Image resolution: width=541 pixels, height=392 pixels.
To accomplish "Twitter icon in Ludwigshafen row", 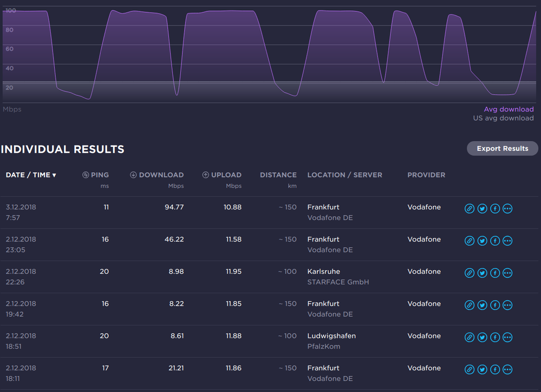I will pyautogui.click(x=482, y=337).
